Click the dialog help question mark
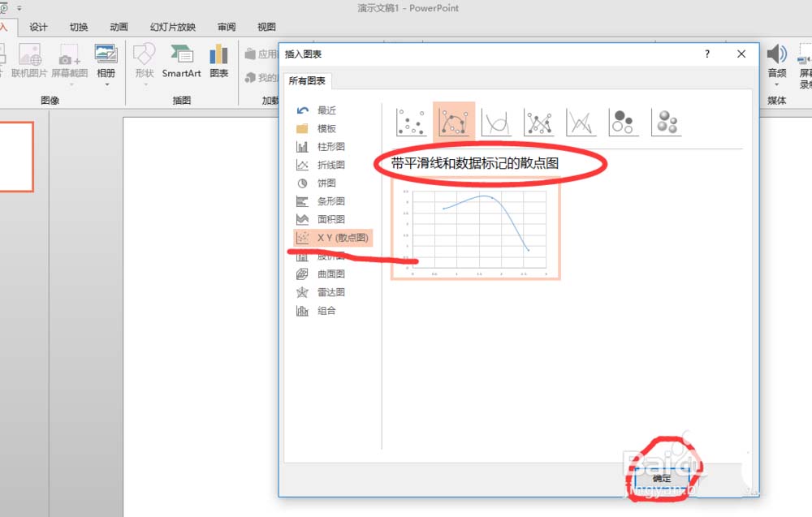This screenshot has width=812, height=517. pos(706,54)
